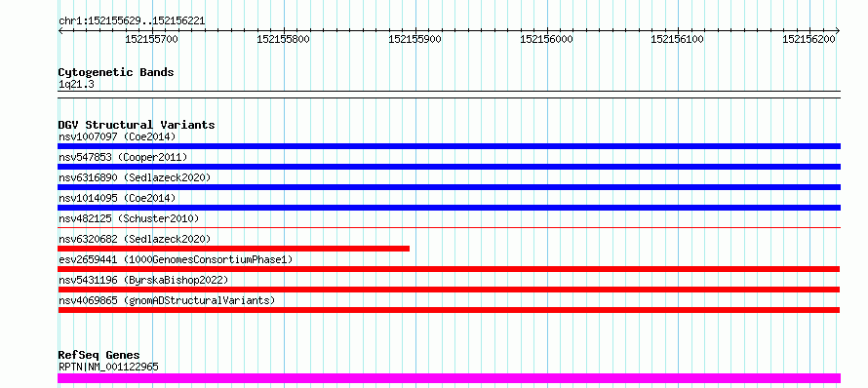Click the ruler's right arrowhead
The width and height of the screenshot is (868, 388).
[838, 30]
